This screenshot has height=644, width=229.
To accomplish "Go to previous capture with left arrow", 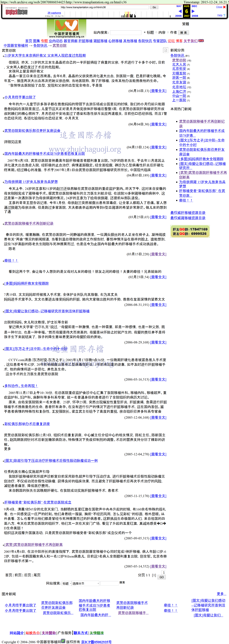I will 180,11.
